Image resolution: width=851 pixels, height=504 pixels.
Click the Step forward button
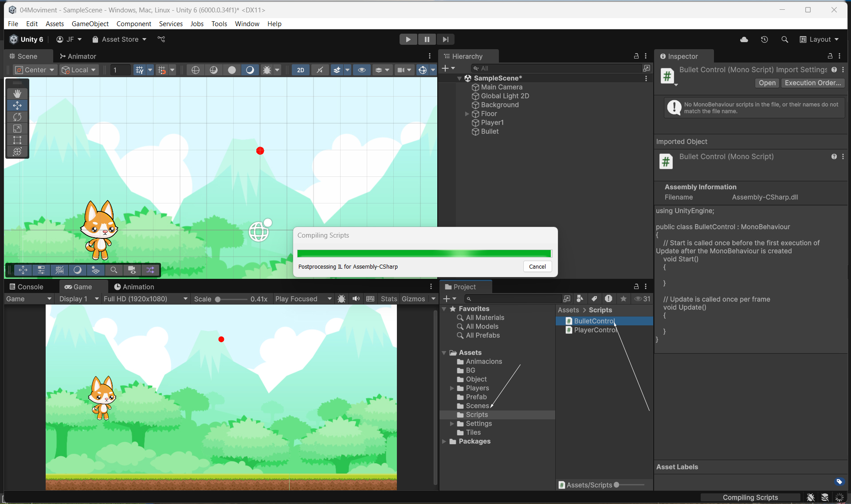pyautogui.click(x=445, y=39)
